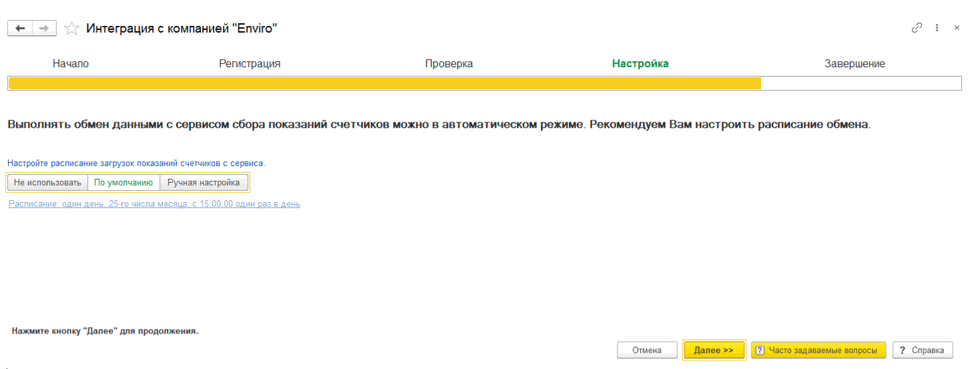
Task: Select the "Не использовать" schedule option
Action: coord(47,182)
